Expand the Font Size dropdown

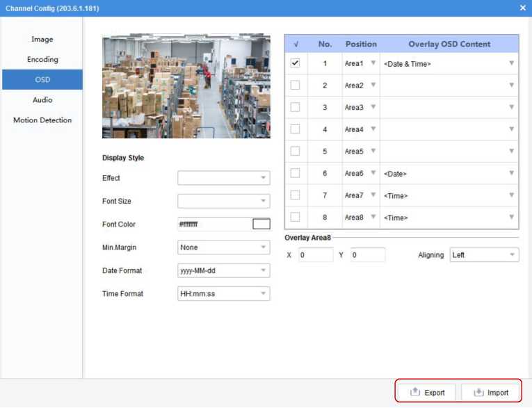tap(223, 201)
